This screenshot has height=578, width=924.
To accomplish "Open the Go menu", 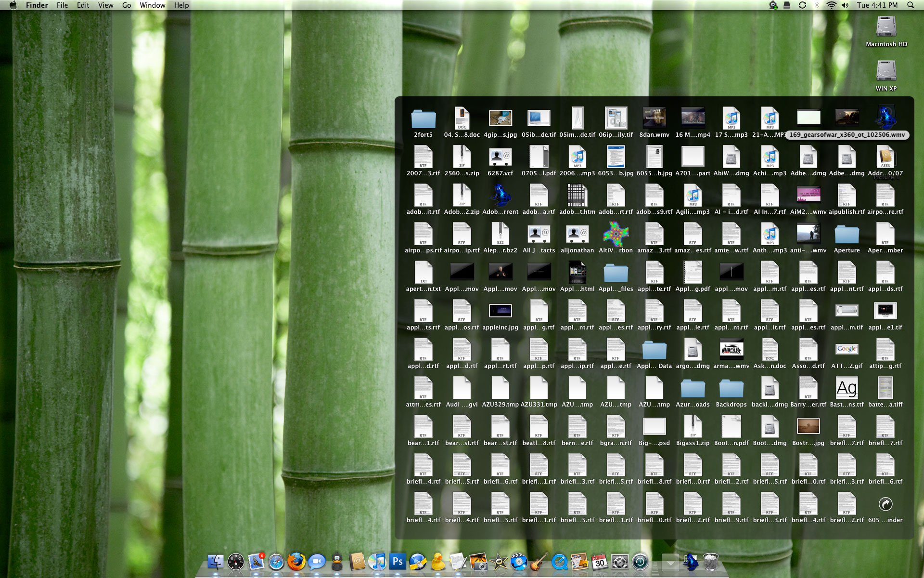I will [x=127, y=5].
